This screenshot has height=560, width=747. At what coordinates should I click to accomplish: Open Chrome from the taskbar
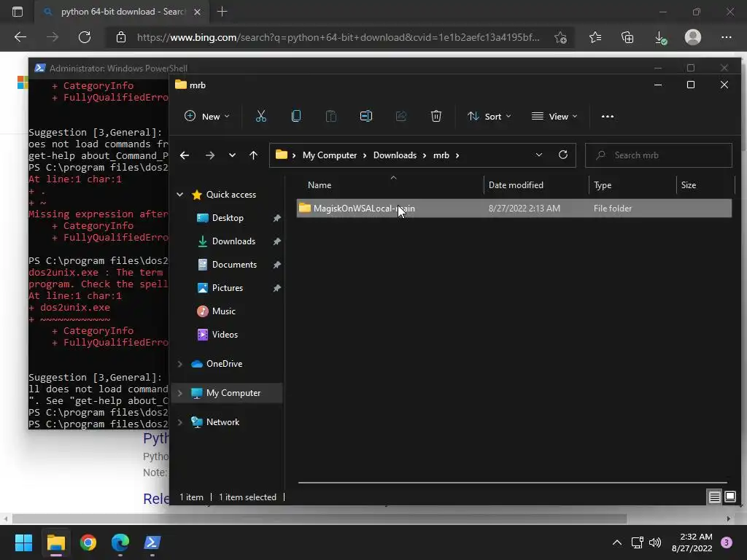88,542
